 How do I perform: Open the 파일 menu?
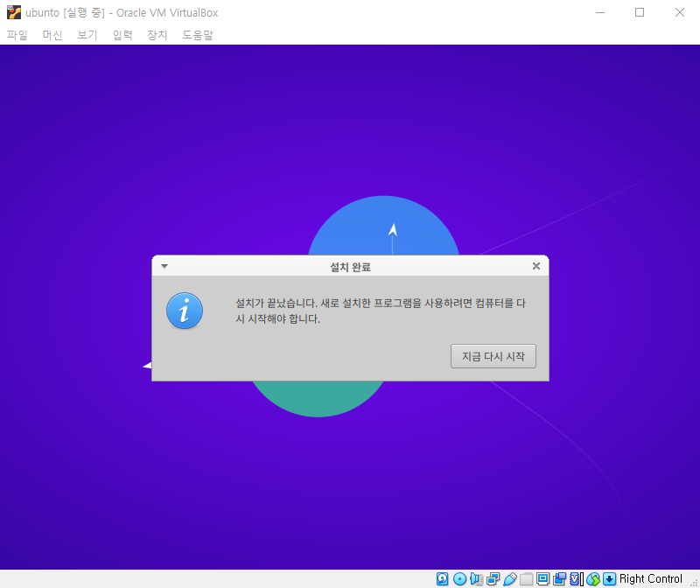[x=17, y=35]
